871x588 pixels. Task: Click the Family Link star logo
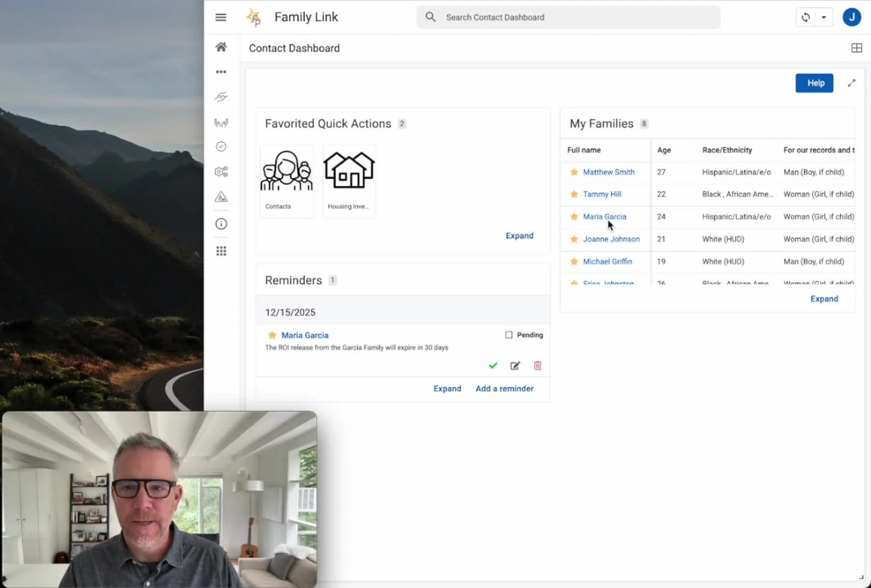(254, 17)
